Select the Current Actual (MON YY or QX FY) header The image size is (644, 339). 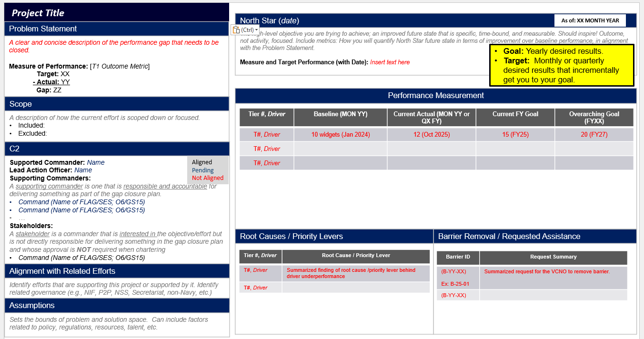pyautogui.click(x=432, y=117)
